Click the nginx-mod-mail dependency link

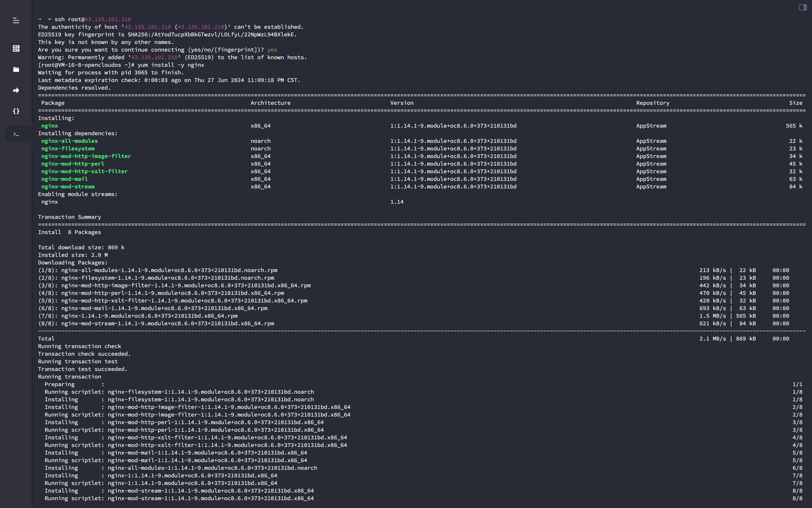tap(64, 179)
